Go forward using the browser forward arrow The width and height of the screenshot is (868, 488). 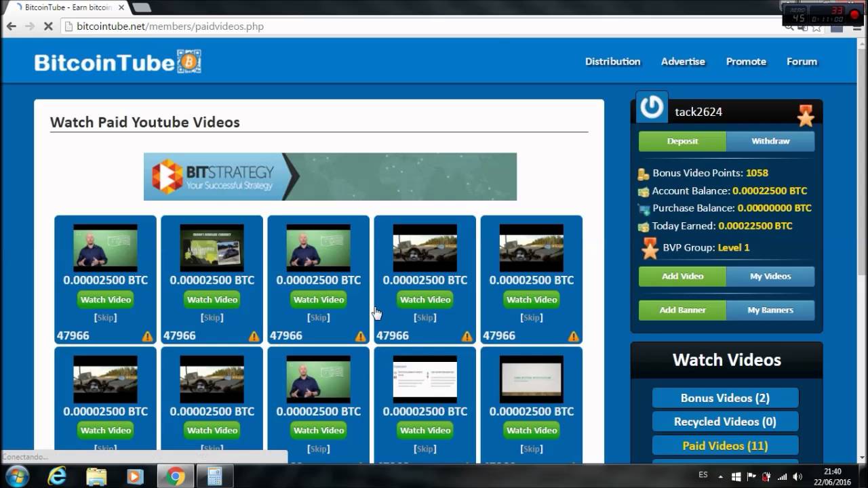click(30, 26)
